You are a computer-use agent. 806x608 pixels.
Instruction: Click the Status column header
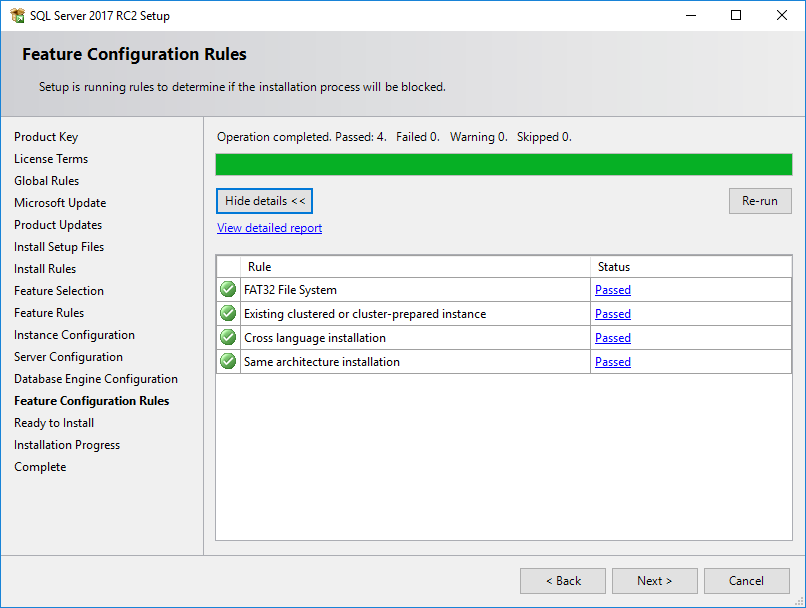[691, 267]
